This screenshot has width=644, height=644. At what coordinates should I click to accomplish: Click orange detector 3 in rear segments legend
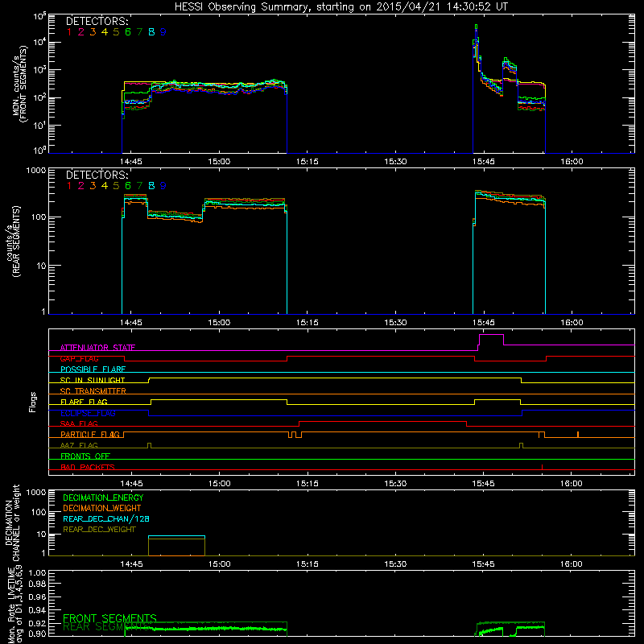[x=93, y=186]
